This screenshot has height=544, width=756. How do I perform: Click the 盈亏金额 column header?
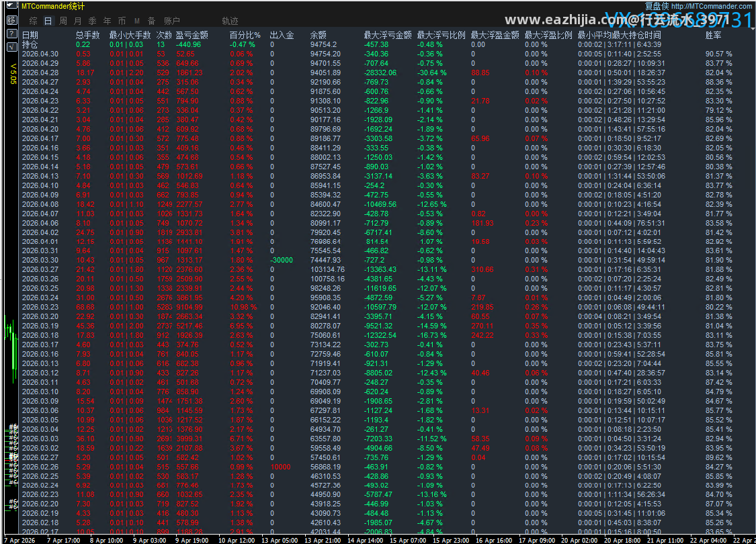pyautogui.click(x=192, y=35)
